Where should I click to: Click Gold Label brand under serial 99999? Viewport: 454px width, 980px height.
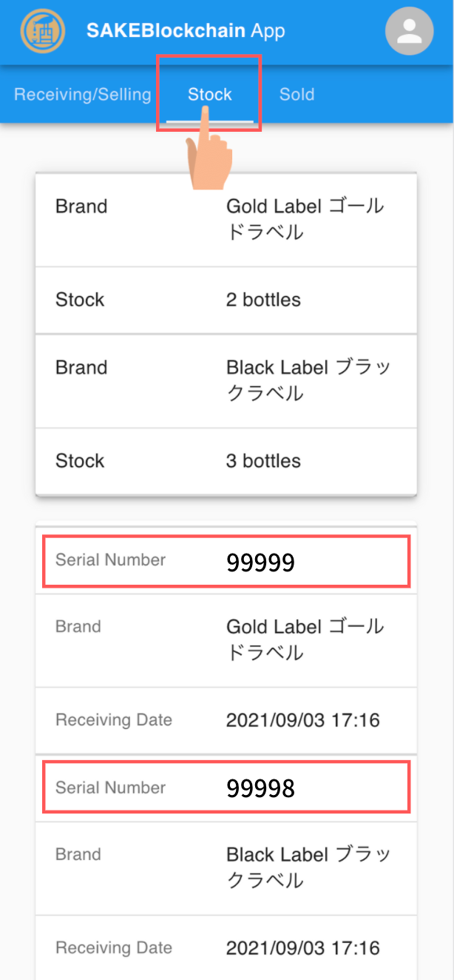click(226, 640)
